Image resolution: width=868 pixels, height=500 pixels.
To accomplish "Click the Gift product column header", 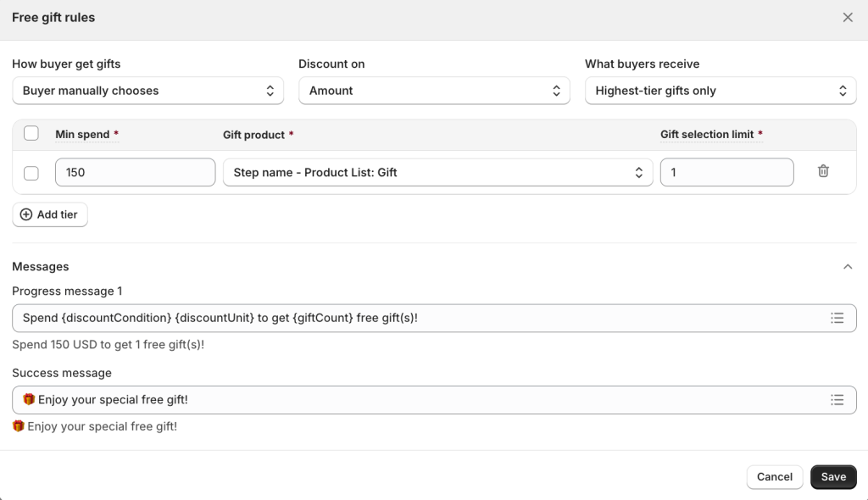I will (253, 135).
